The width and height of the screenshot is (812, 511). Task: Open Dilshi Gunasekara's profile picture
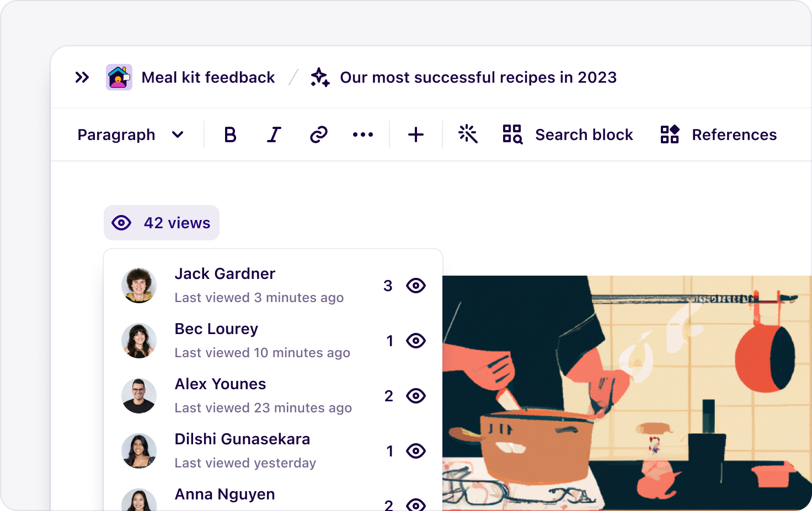tap(139, 451)
